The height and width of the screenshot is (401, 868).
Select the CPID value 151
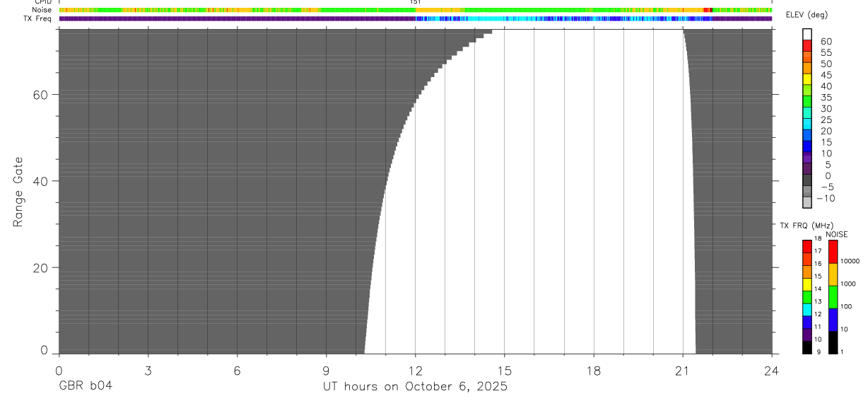(415, 2)
